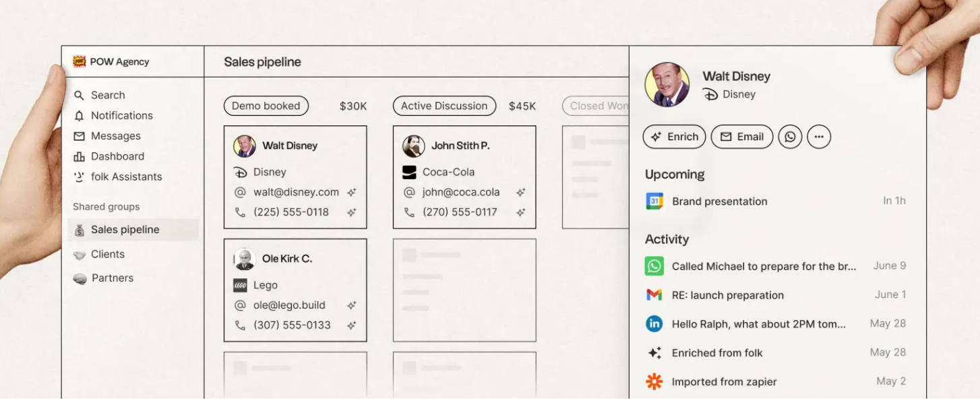Click the Disney company in profile header
The height and width of the screenshot is (399, 980).
click(x=729, y=94)
